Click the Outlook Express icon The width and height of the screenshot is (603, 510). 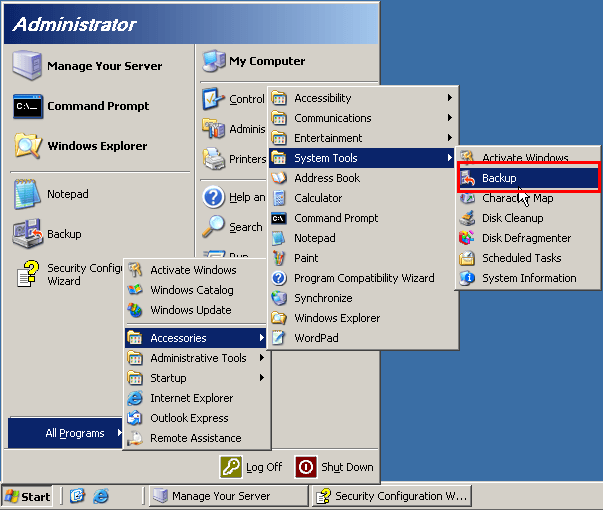[x=135, y=418]
